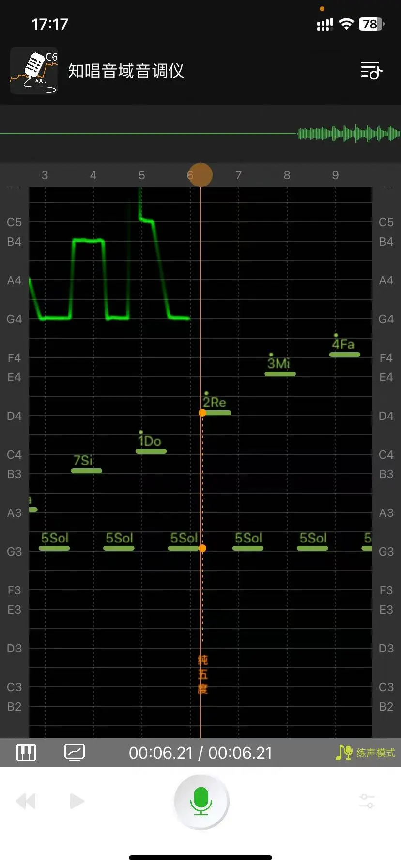
Task: Tap the rewind playback button
Action: point(26,801)
